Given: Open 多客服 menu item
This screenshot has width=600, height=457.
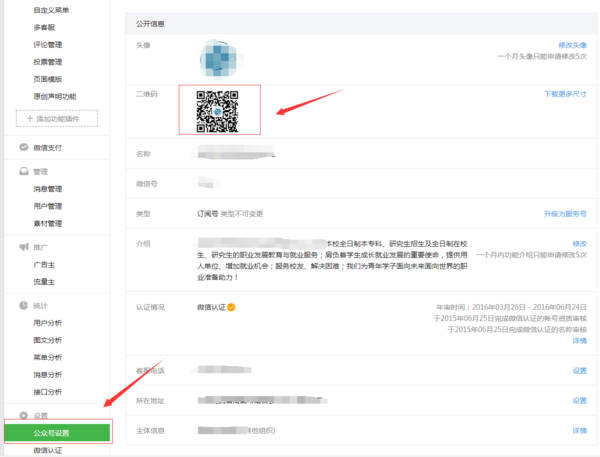Looking at the screenshot, I should pyautogui.click(x=44, y=27).
